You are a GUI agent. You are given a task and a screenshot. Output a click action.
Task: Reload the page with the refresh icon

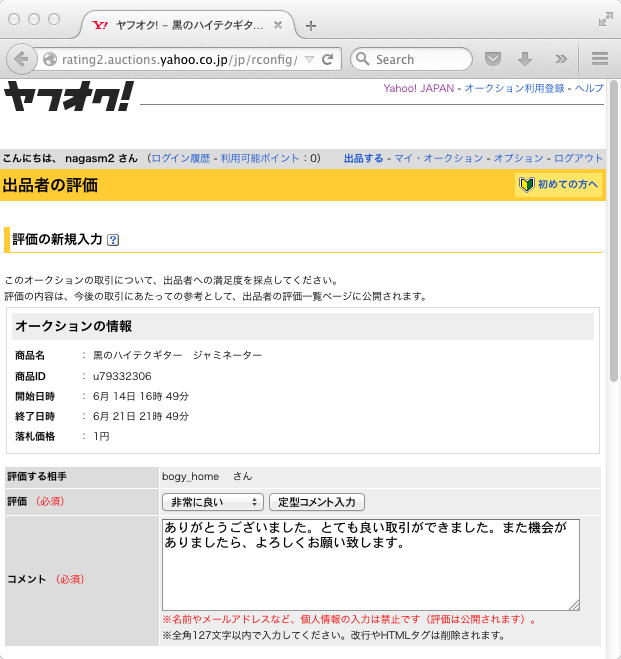point(328,59)
